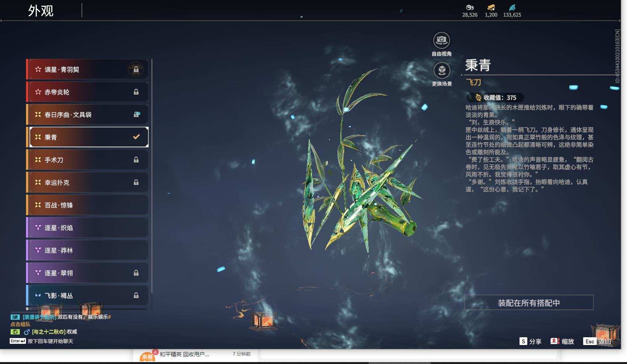Click 点击组队 team-up link in chat
This screenshot has height=364, width=627.
coord(20,324)
